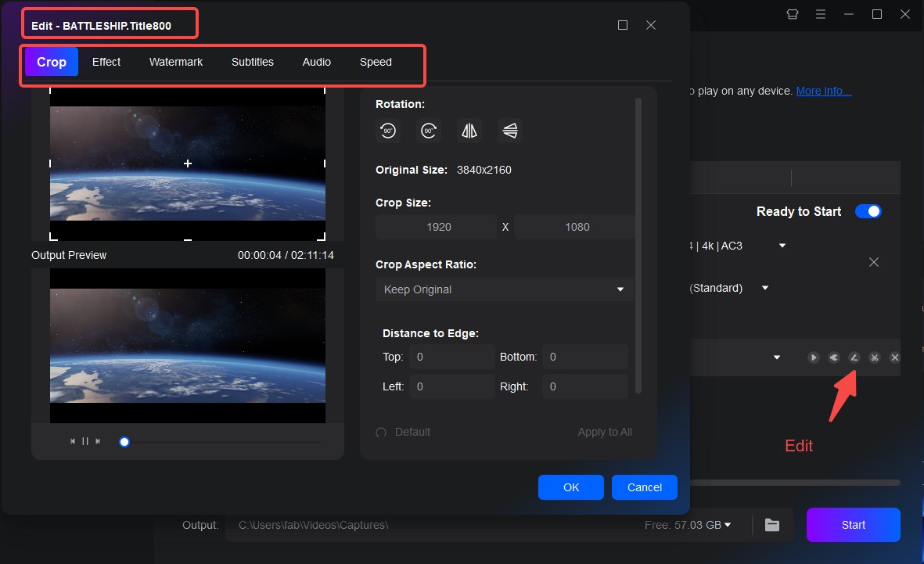Open the Subtitles tab
Image resolution: width=924 pixels, height=564 pixels.
coord(252,62)
